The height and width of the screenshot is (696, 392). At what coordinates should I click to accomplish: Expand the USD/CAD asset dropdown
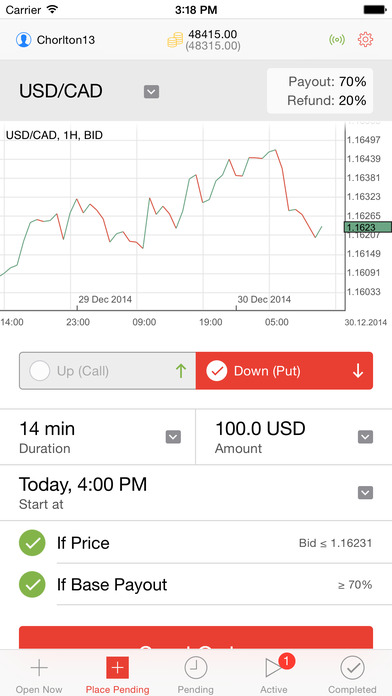click(x=151, y=92)
